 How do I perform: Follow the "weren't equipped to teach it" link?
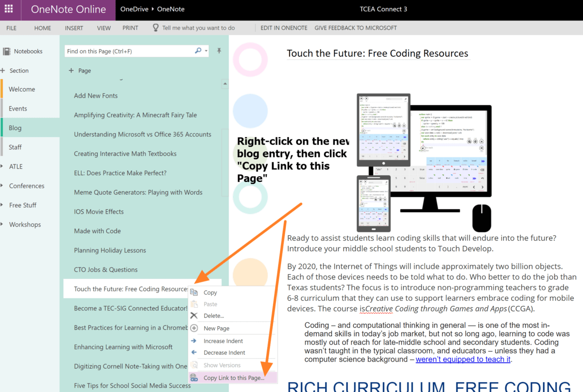(463, 359)
